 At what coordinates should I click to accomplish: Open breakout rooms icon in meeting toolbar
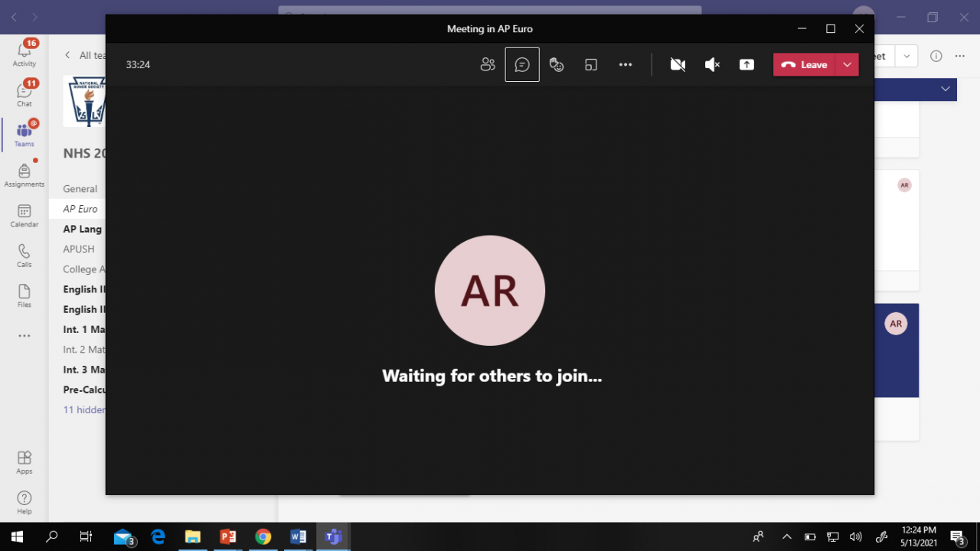591,65
